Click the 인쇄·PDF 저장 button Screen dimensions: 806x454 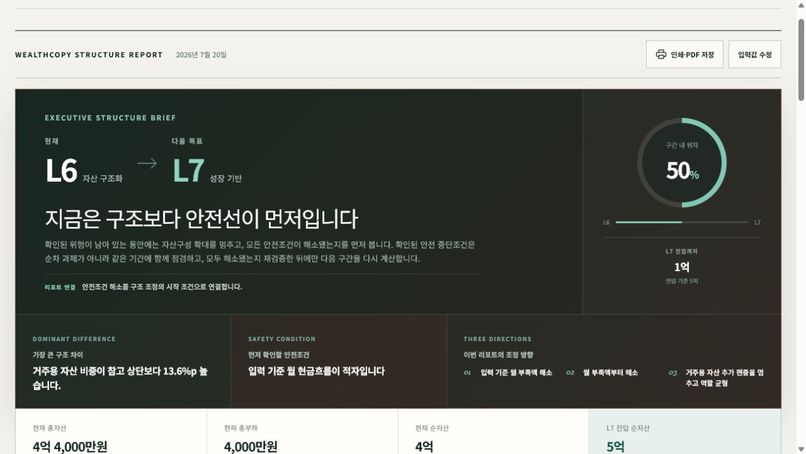click(684, 54)
